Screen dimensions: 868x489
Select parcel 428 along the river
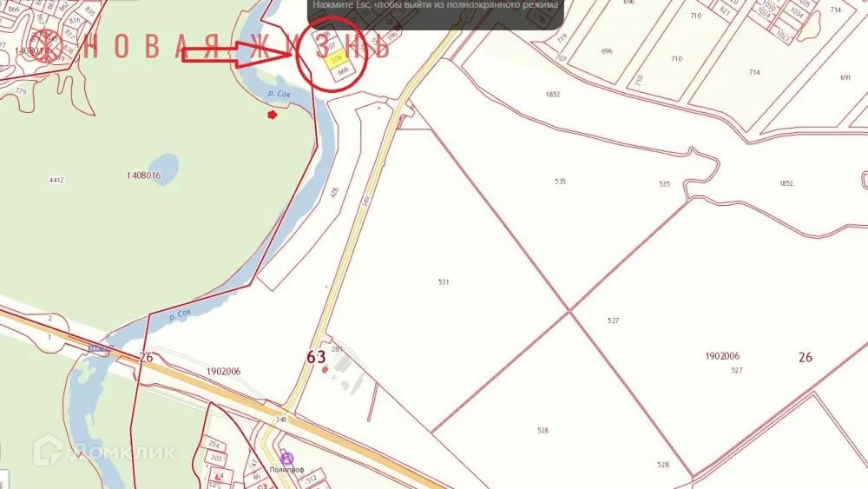(334, 194)
